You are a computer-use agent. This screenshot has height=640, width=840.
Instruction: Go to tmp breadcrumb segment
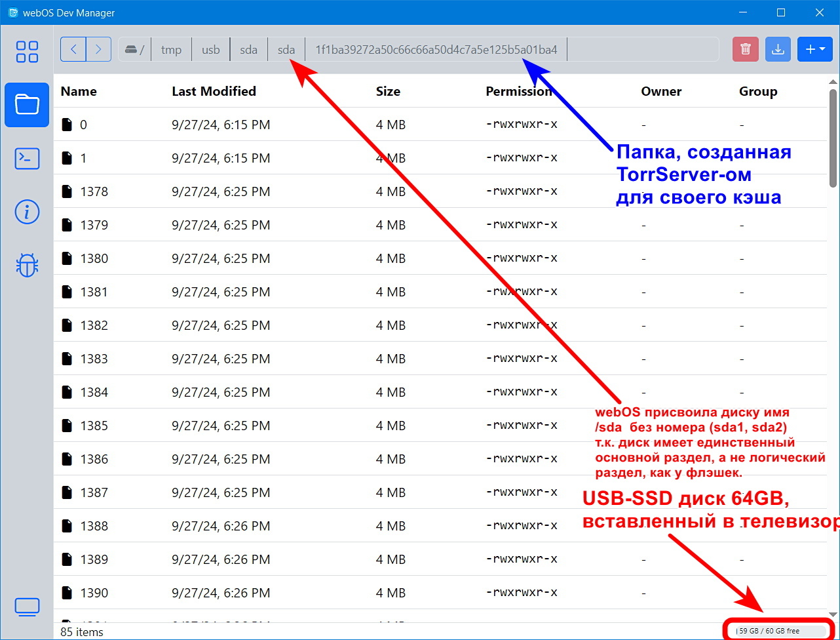(x=171, y=50)
